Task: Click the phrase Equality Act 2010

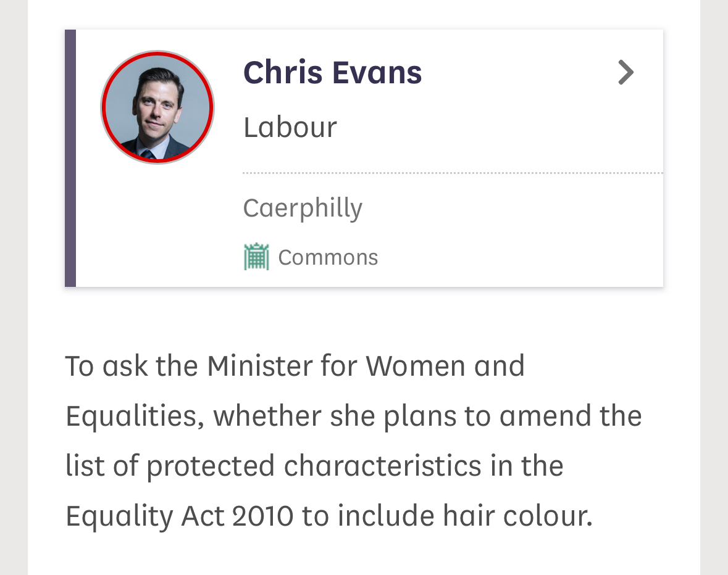Action: (180, 516)
